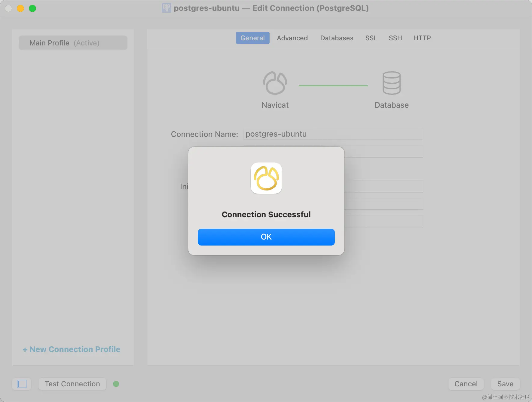This screenshot has width=532, height=402.
Task: Switch to the SSH tab
Action: (x=396, y=38)
